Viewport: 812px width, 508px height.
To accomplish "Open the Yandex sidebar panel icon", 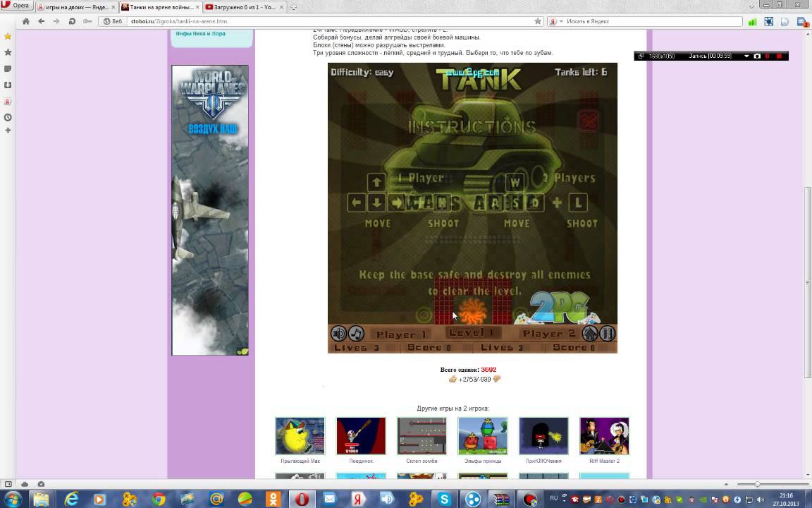I will click(8, 102).
